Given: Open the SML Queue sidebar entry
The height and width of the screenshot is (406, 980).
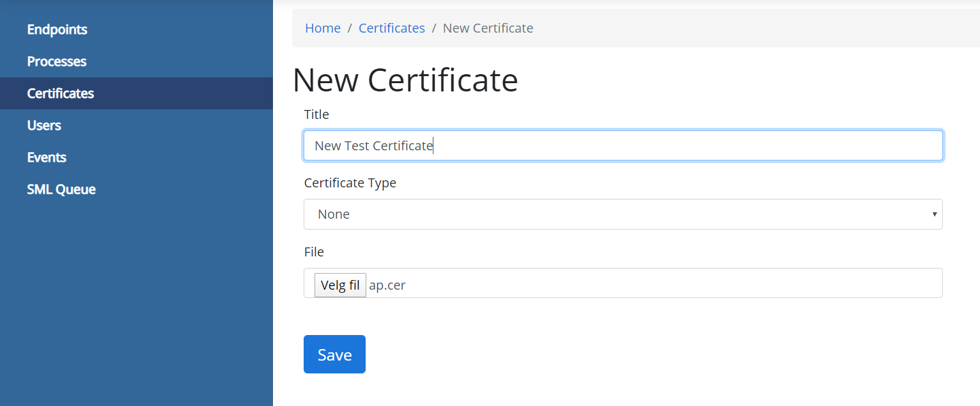Looking at the screenshot, I should point(61,189).
